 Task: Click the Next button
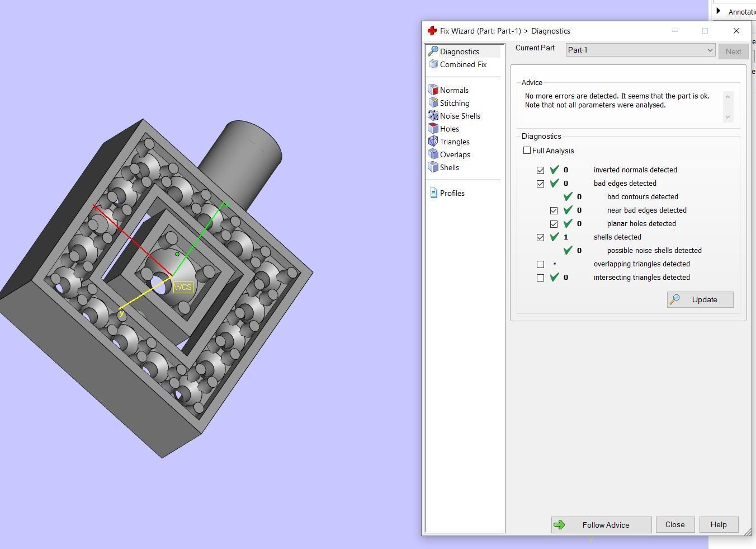click(733, 51)
